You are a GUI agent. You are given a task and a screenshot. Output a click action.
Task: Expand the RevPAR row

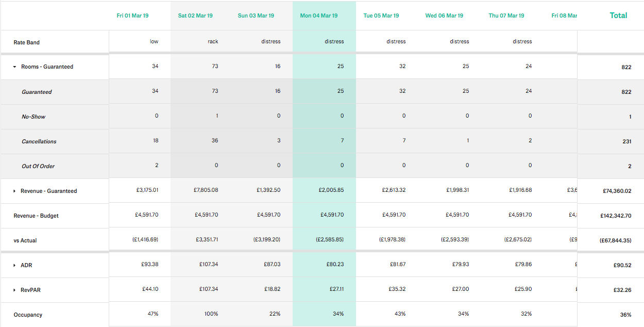coord(14,290)
